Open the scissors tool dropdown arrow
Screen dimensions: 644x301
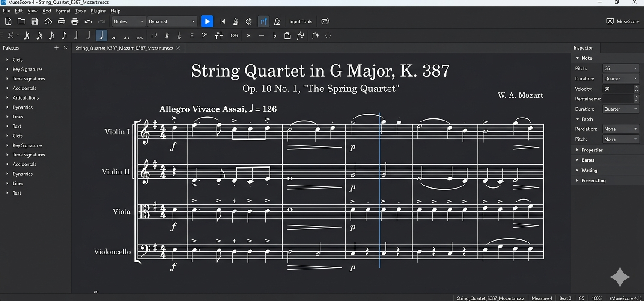click(x=18, y=36)
